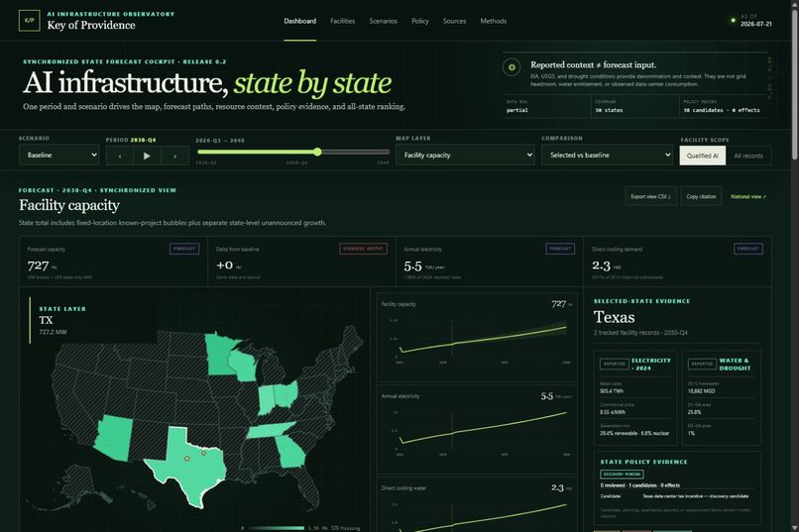The width and height of the screenshot is (799, 532).
Task: Click the left facility bubble in Texas
Action: pos(187,459)
